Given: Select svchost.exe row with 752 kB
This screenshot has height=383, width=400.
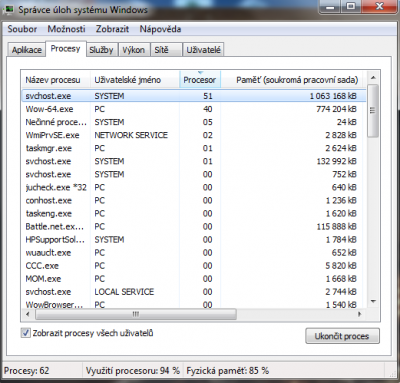Looking at the screenshot, I should point(194,174).
